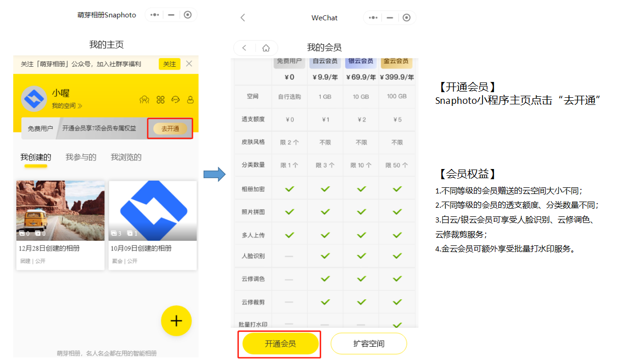This screenshot has width=617, height=364.
Task: Open the customer service headset icon
Action: click(x=176, y=100)
